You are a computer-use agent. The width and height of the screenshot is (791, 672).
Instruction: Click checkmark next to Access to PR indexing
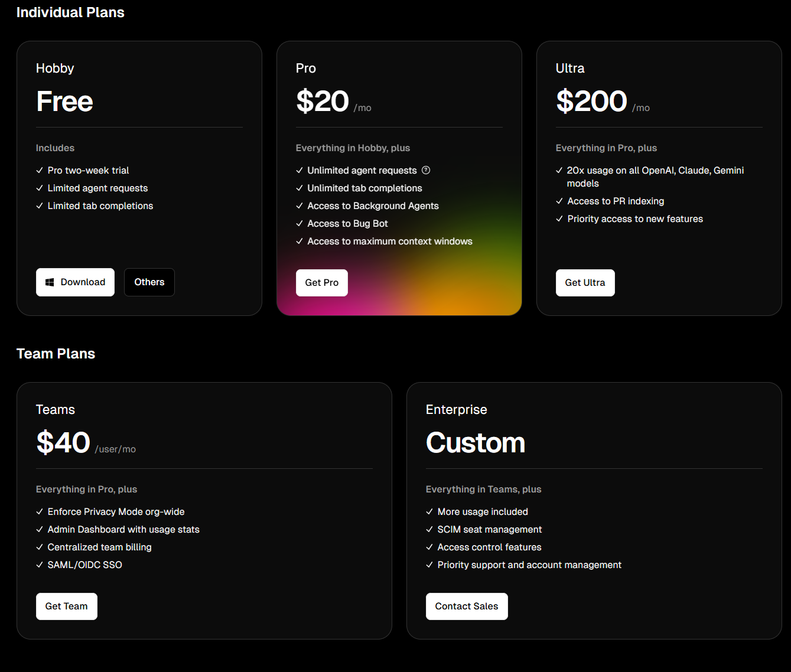559,201
